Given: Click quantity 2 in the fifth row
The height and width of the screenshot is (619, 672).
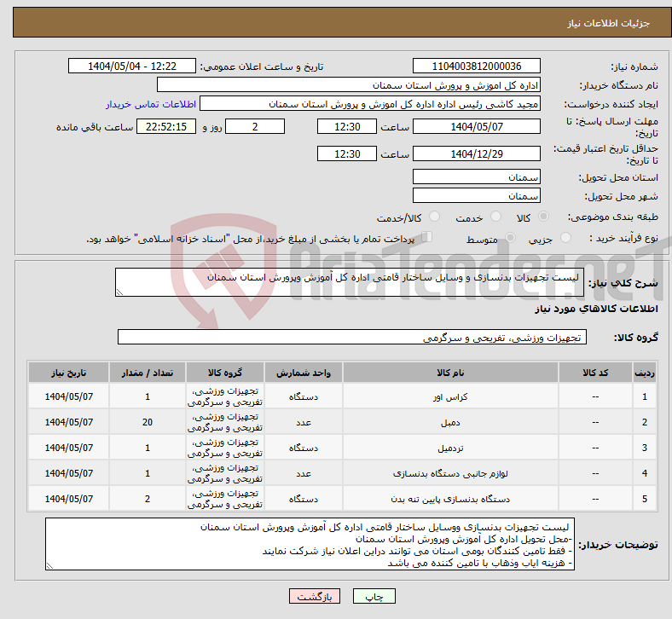Looking at the screenshot, I should point(148,499).
